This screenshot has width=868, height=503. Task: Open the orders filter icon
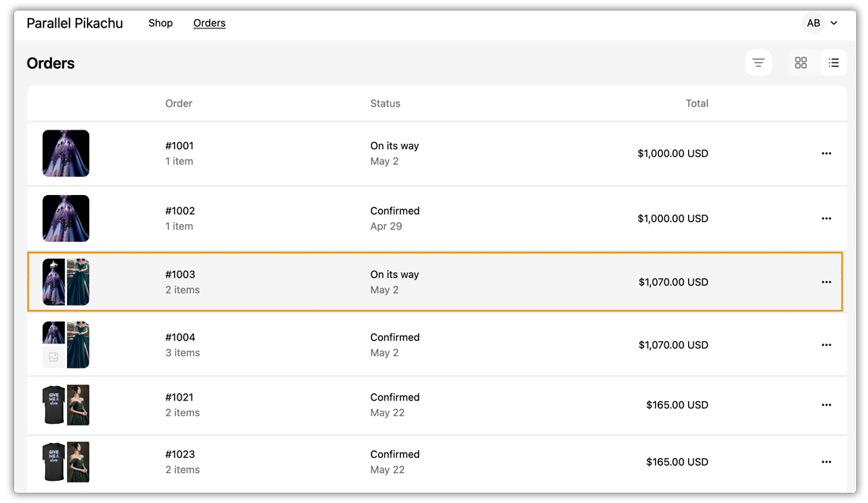tap(758, 62)
